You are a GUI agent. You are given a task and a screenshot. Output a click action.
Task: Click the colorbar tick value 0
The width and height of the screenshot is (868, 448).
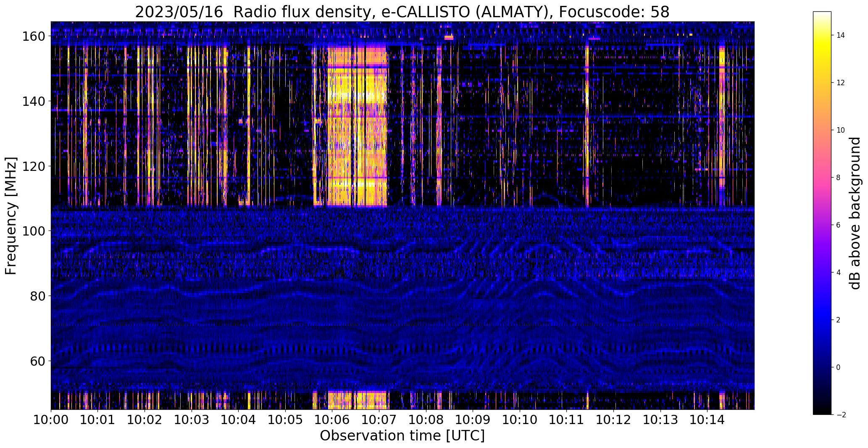click(839, 368)
